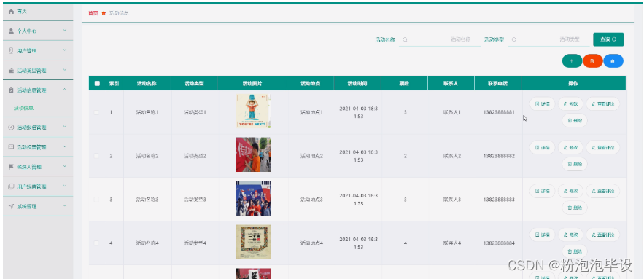Image resolution: width=644 pixels, height=279 pixels.
Task: Click the 活动类型1 cell
Action: [x=195, y=112]
